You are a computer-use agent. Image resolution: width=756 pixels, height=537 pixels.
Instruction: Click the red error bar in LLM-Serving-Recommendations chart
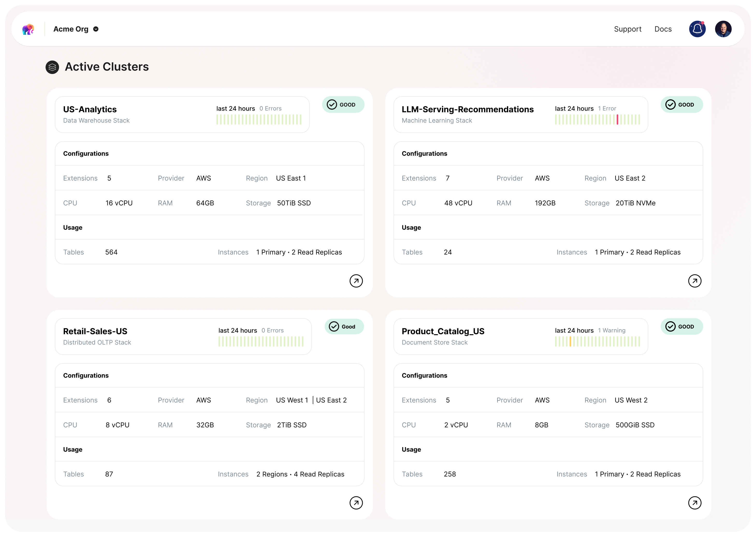pos(617,119)
